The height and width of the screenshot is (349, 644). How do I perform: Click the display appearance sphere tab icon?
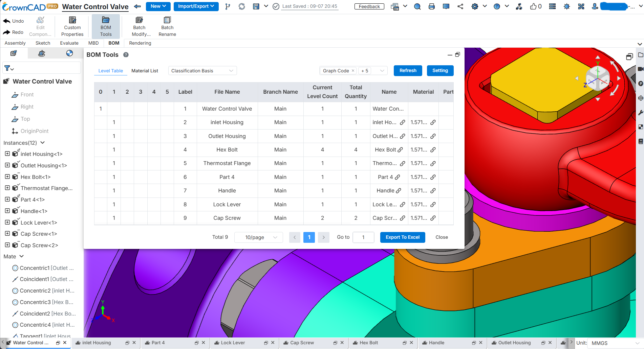click(69, 53)
